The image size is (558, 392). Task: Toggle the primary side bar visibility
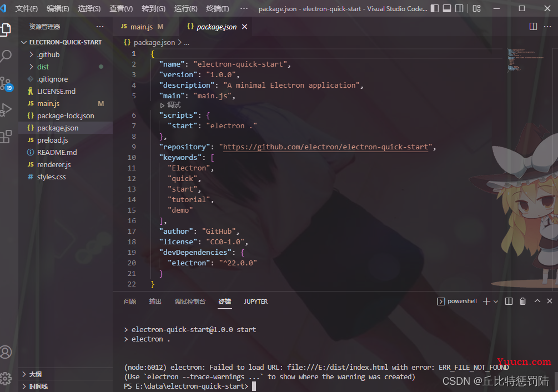(435, 8)
